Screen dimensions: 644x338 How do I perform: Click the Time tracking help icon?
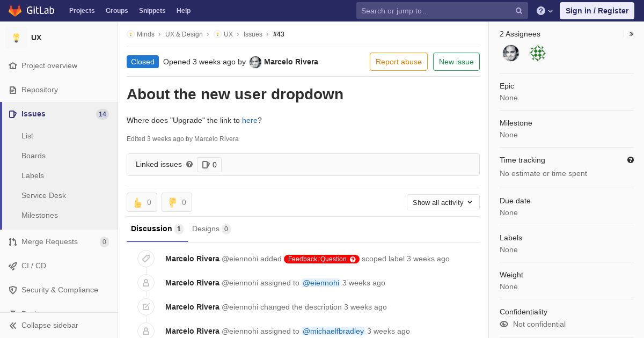[x=631, y=160]
